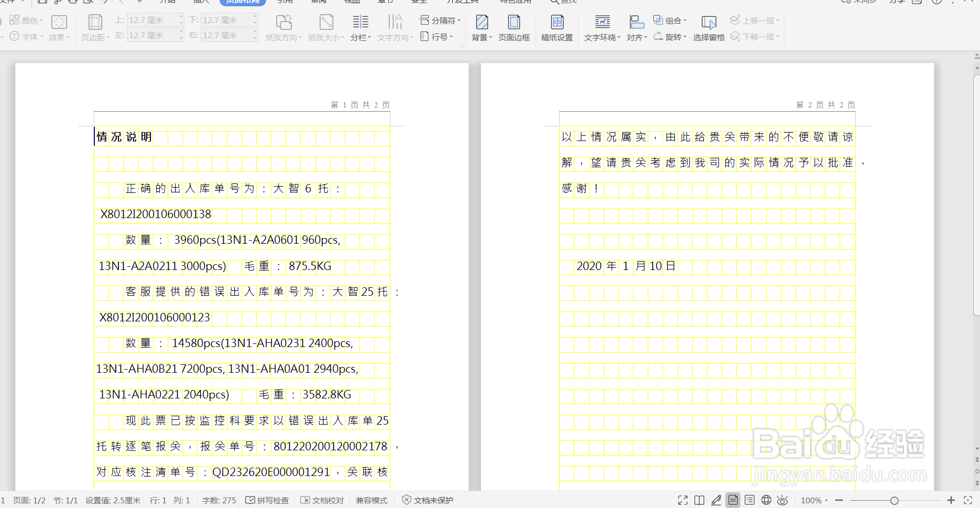The width and height of the screenshot is (980, 508).
Task: Select page layout view icon
Action: coord(733,500)
